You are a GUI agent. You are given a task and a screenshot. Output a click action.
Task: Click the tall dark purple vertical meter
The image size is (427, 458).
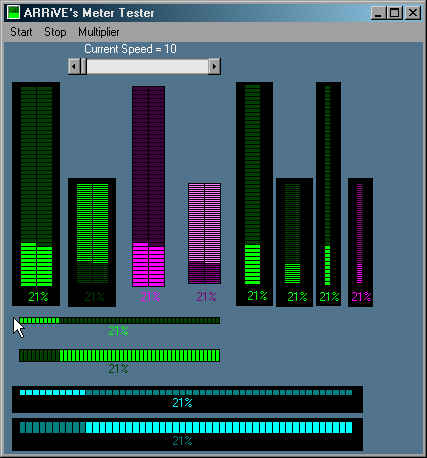click(148, 187)
